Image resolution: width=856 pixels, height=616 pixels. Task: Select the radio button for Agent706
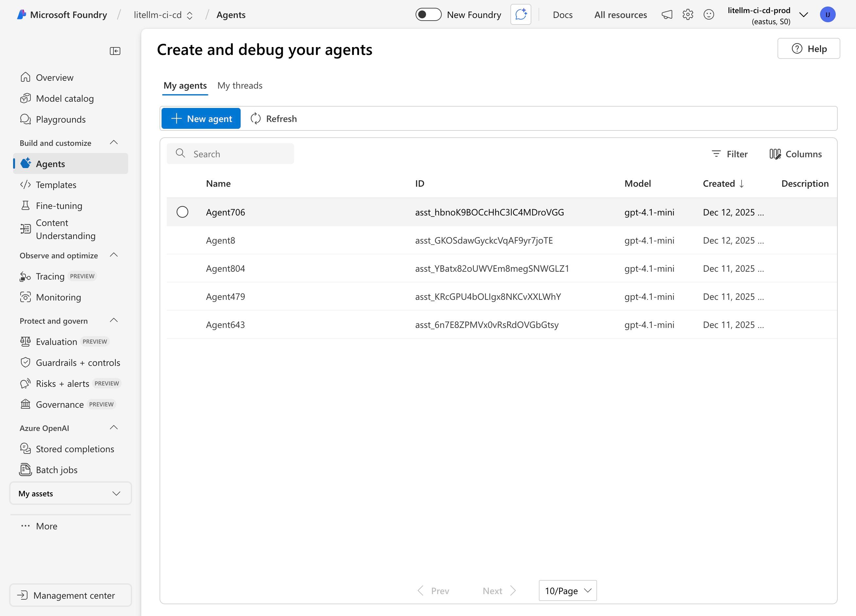(x=182, y=212)
